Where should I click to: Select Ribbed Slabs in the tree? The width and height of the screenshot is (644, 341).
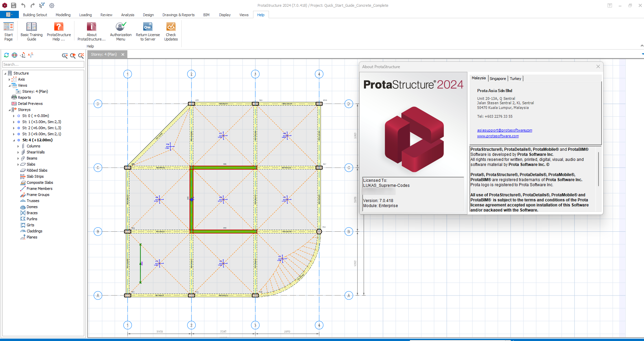tap(37, 170)
